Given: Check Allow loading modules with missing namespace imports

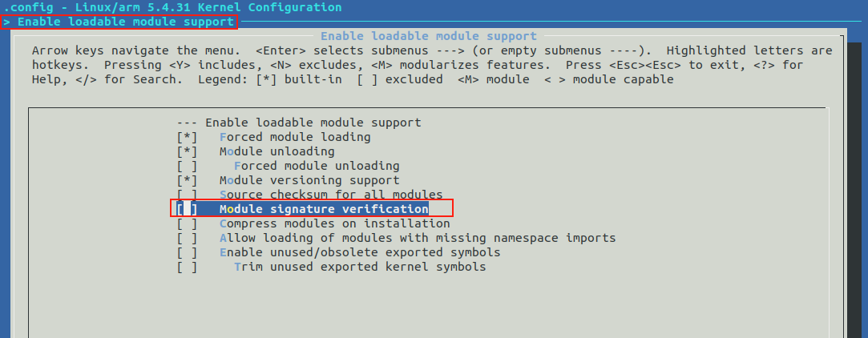Looking at the screenshot, I should click(187, 238).
